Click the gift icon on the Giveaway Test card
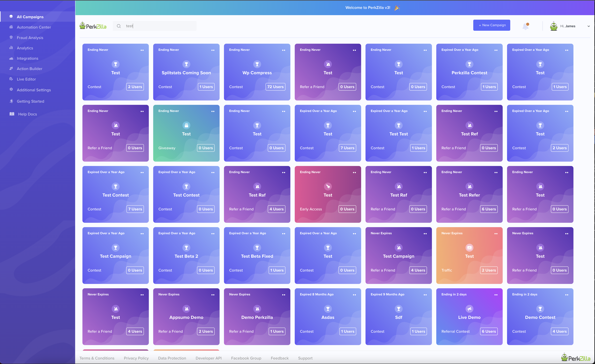595x364 pixels. (x=186, y=125)
